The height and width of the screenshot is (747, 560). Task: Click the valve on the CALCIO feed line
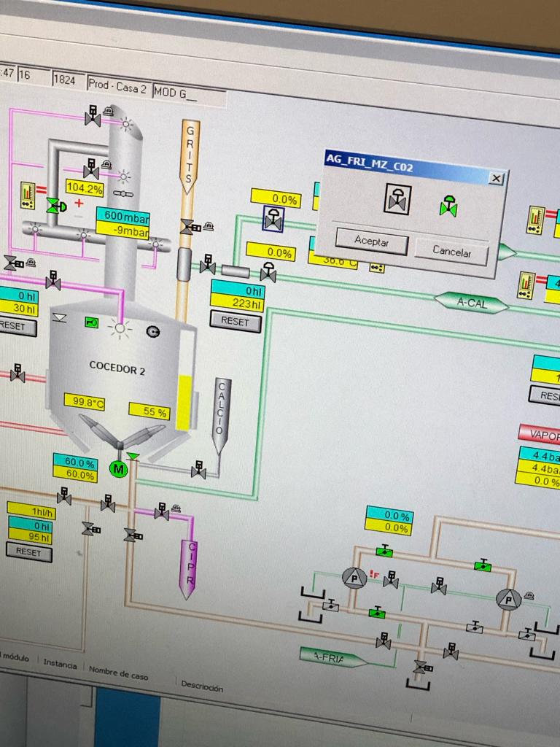coord(198,470)
